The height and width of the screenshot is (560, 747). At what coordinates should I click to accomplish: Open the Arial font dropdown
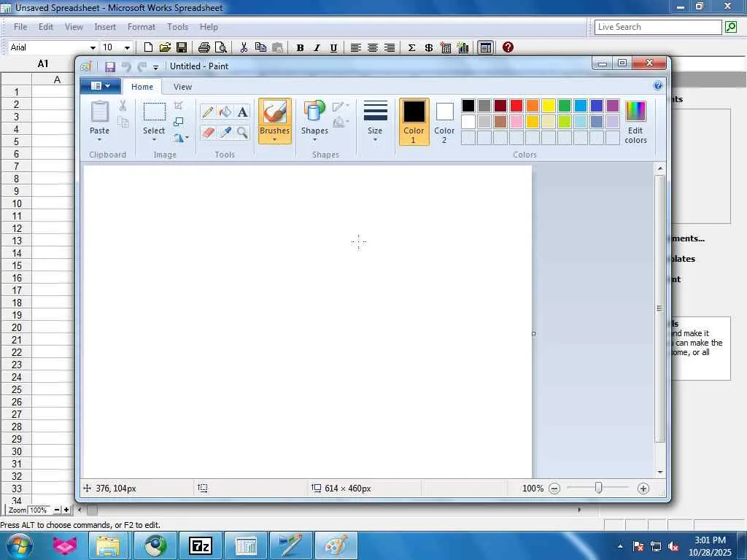[93, 47]
